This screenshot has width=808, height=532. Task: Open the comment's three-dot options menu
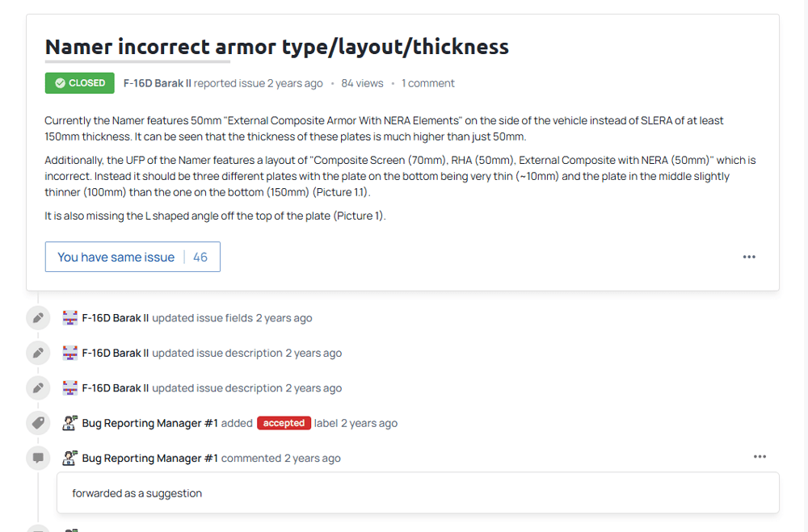pyautogui.click(x=760, y=457)
